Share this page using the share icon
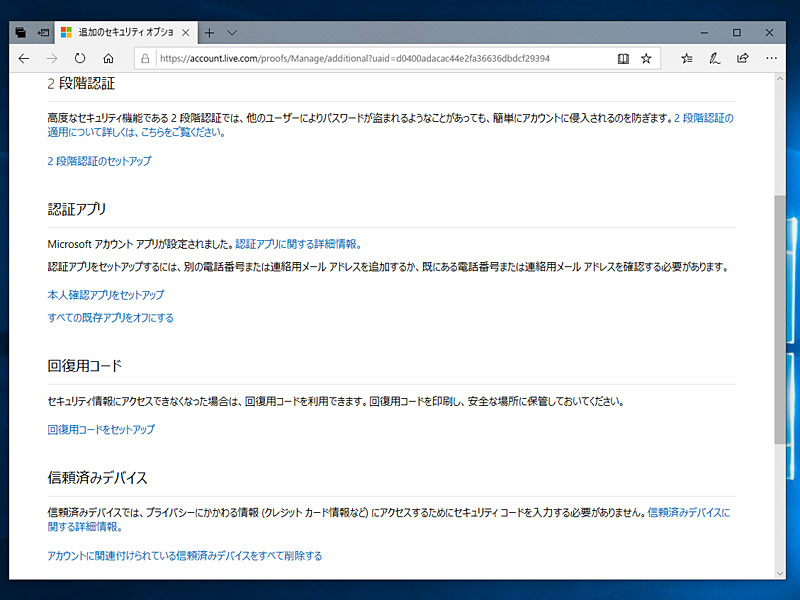 point(741,58)
